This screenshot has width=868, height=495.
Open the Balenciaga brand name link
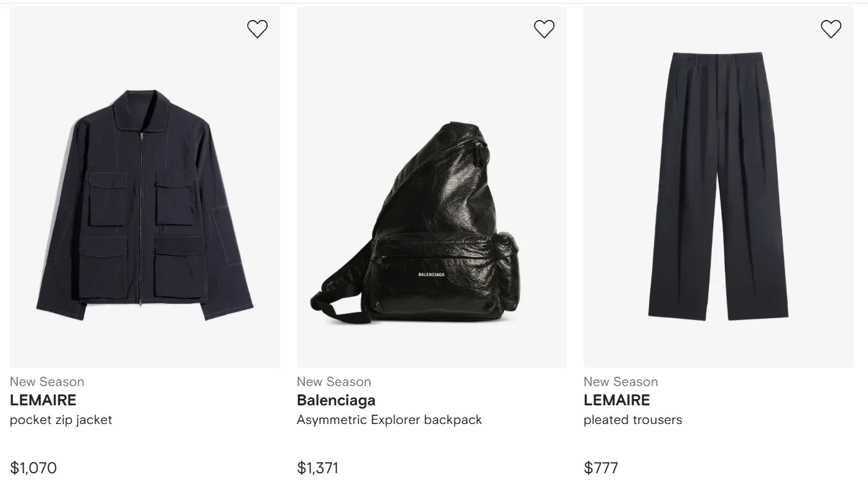[336, 400]
